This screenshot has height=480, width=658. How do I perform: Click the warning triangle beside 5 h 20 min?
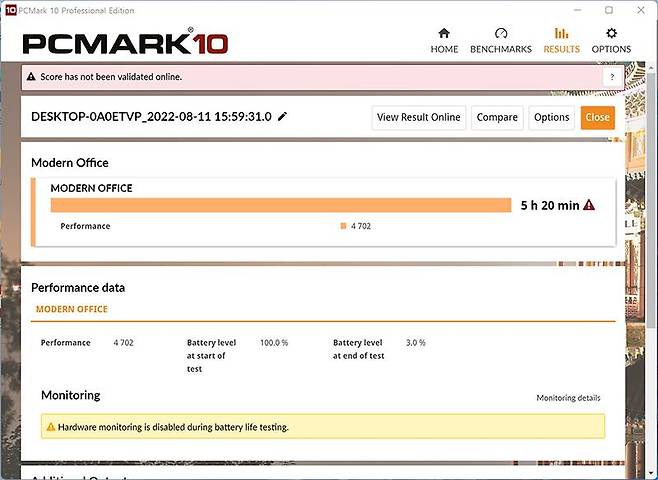click(x=589, y=205)
